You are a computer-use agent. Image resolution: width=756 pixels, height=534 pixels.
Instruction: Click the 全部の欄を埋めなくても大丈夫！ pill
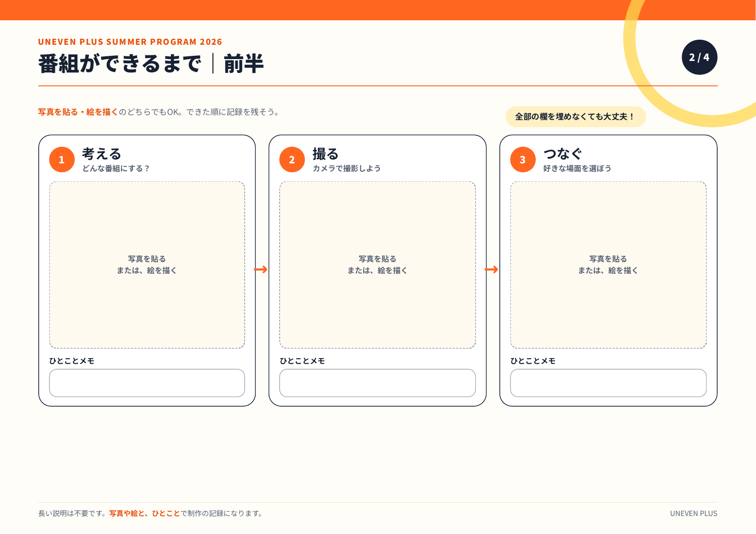(576, 117)
